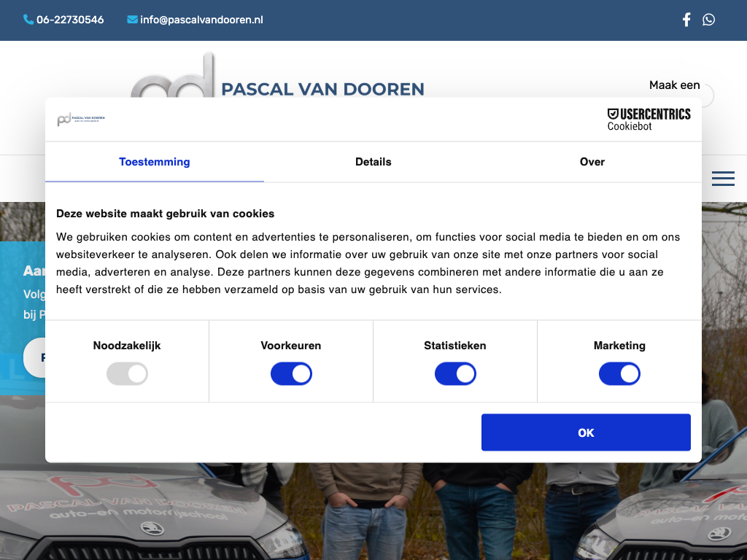Click the 'Maak een' button
The image size is (747, 560).
pos(675,86)
